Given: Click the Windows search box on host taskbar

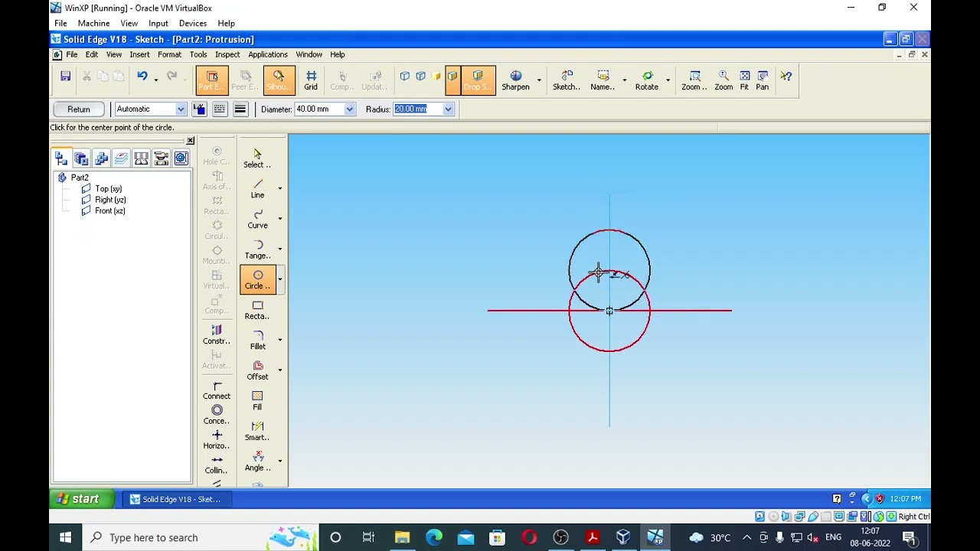Looking at the screenshot, I should [x=199, y=537].
